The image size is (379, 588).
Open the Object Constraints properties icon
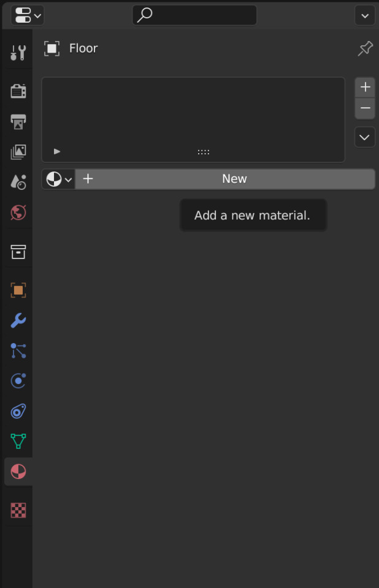(x=18, y=412)
